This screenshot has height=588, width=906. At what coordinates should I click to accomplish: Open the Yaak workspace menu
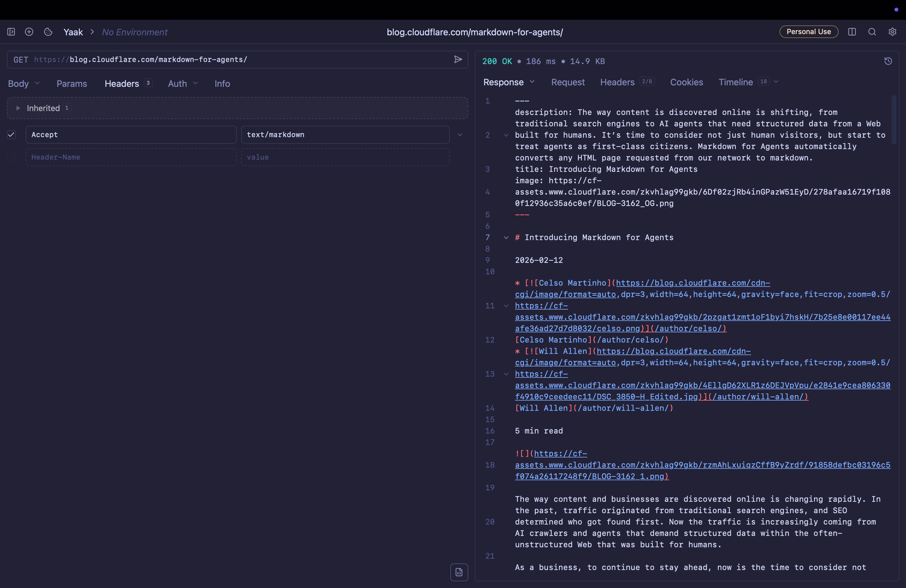point(73,32)
